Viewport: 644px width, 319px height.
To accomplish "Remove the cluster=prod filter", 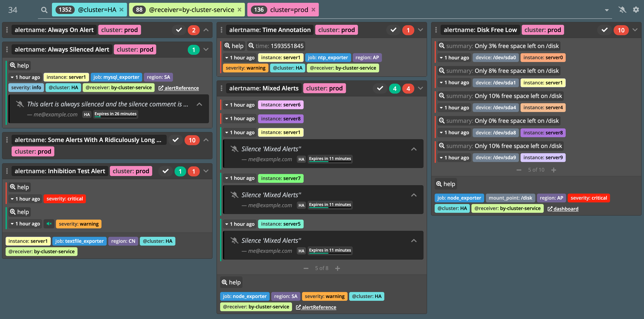I will point(313,10).
